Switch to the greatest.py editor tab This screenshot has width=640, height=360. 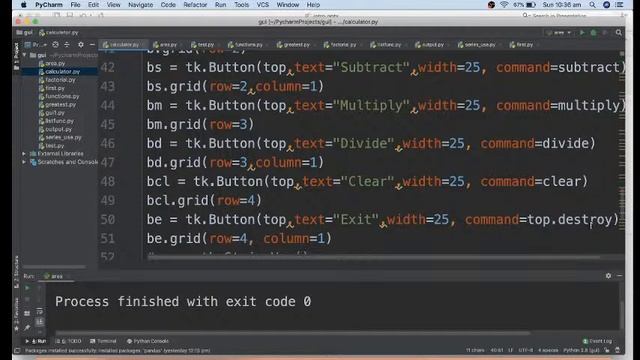pos(293,44)
